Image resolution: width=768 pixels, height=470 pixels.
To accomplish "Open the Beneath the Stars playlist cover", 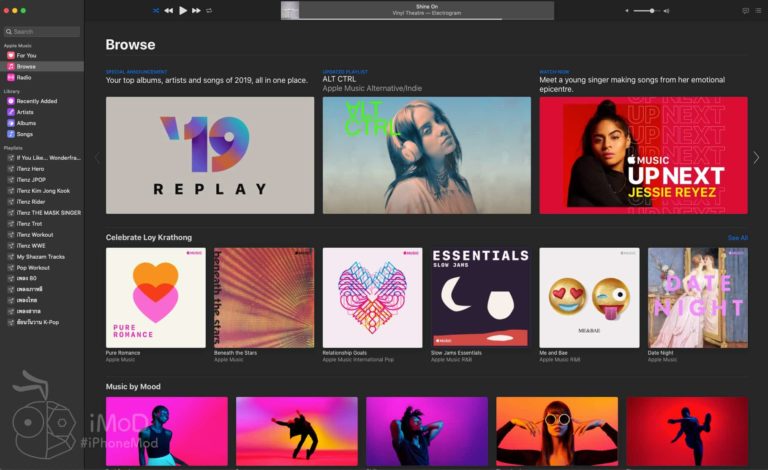I will coord(264,298).
